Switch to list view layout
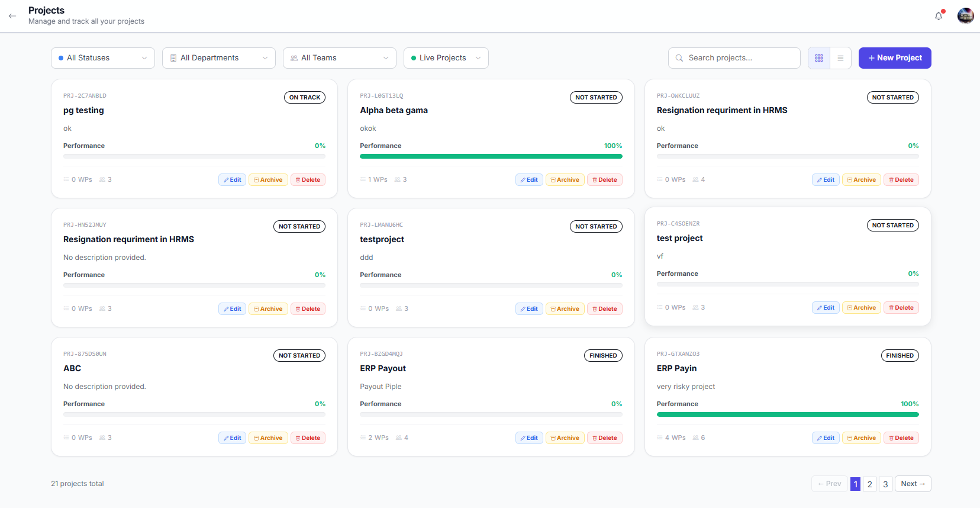 (x=840, y=58)
